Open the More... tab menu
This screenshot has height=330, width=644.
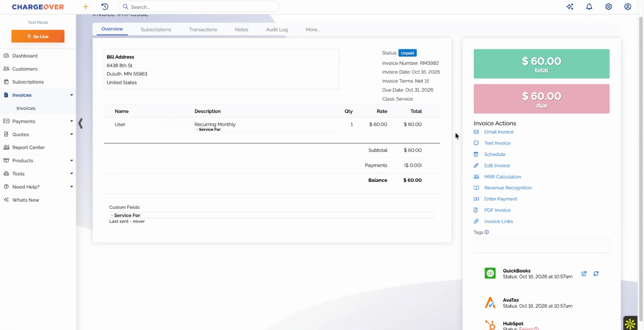pyautogui.click(x=312, y=30)
